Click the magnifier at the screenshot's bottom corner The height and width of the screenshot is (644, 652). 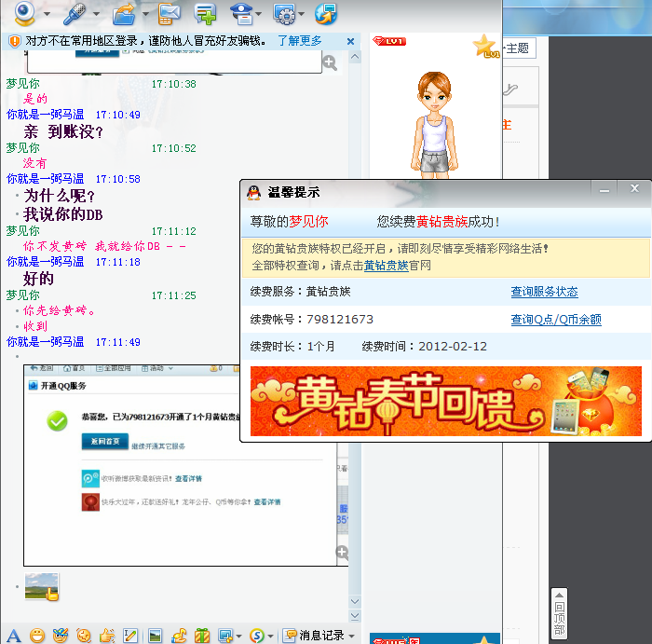[x=342, y=552]
